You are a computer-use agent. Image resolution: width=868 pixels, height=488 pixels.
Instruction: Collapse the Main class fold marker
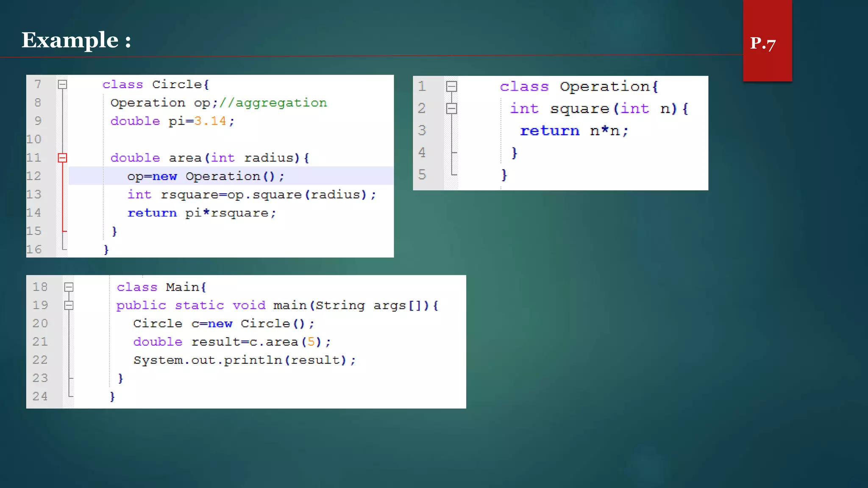click(x=69, y=287)
